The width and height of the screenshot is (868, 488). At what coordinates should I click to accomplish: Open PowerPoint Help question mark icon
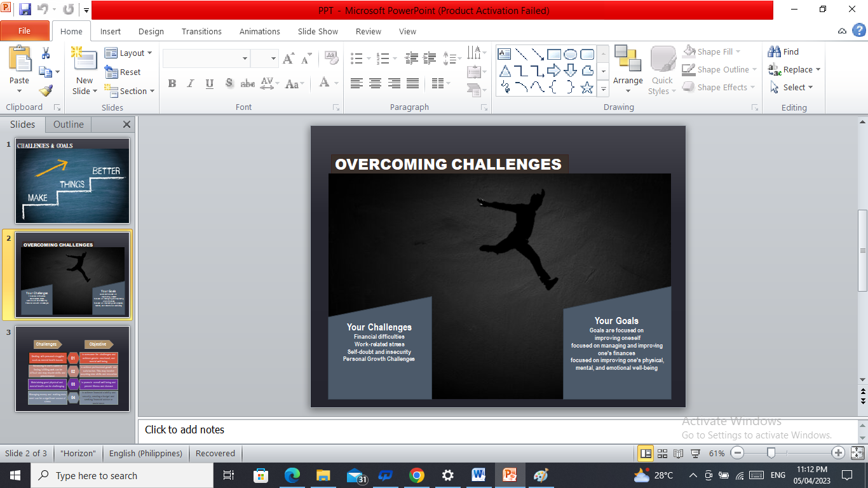click(858, 30)
